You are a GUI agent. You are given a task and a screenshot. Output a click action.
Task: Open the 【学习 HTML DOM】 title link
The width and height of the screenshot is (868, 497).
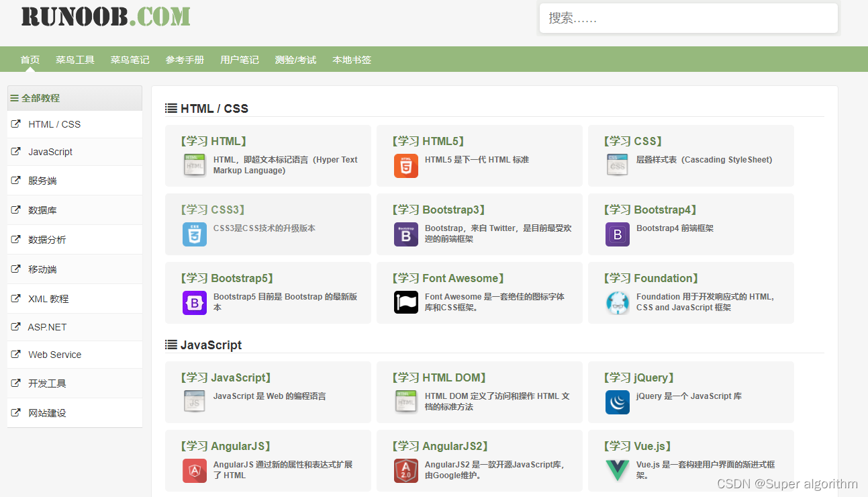439,377
